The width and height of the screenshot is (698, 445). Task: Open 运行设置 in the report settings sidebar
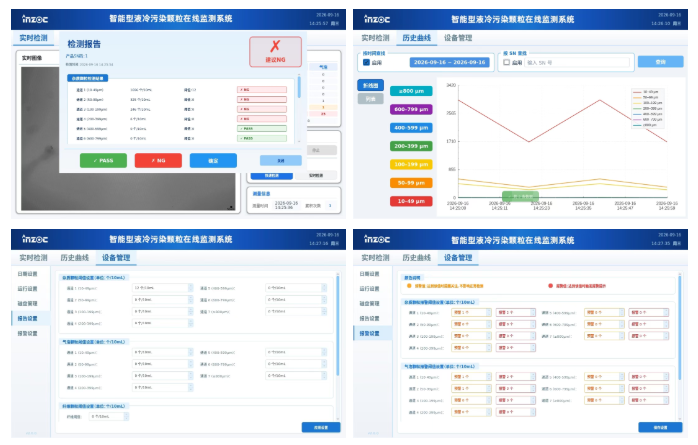tap(28, 289)
